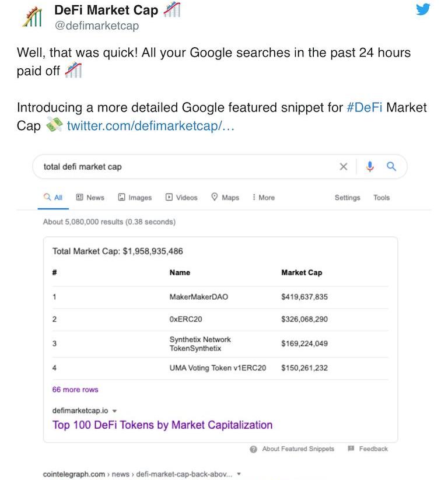Click the total defi market cap search field

187,167
